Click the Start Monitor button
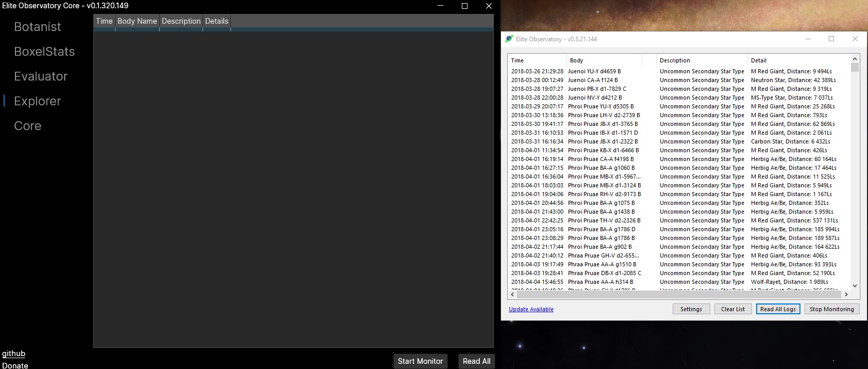The width and height of the screenshot is (868, 369). [420, 361]
